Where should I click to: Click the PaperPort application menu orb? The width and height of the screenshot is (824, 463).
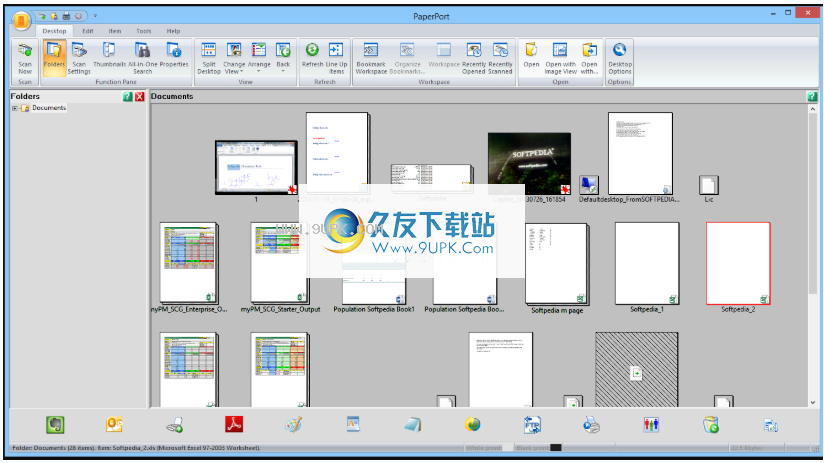point(22,20)
